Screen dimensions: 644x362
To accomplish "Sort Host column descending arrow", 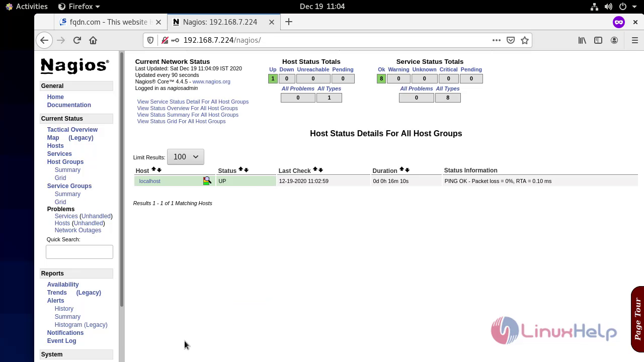I will [159, 170].
